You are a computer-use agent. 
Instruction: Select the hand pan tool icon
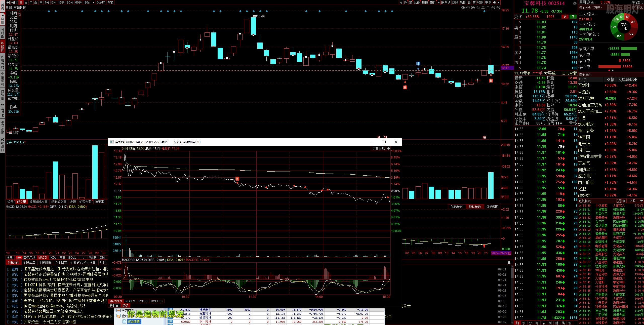pyautogui.click(x=468, y=8)
